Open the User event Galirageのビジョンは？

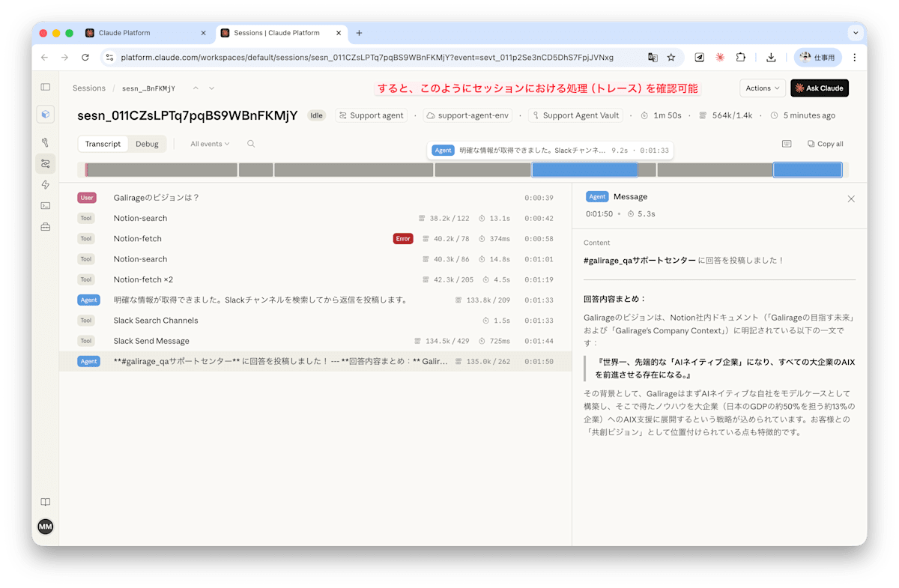[x=315, y=198]
